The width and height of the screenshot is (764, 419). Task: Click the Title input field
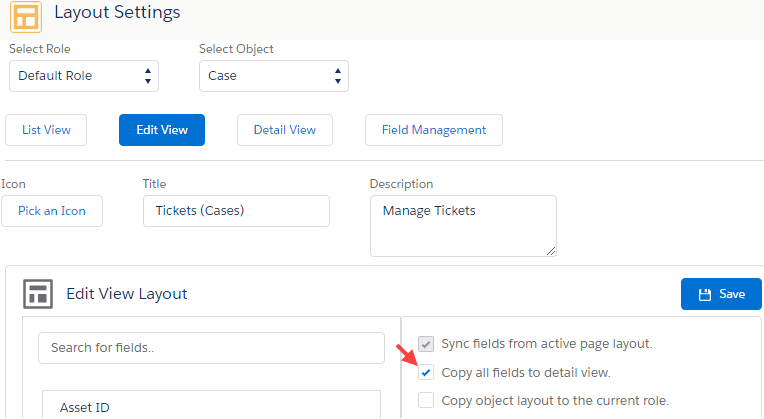pyautogui.click(x=236, y=211)
